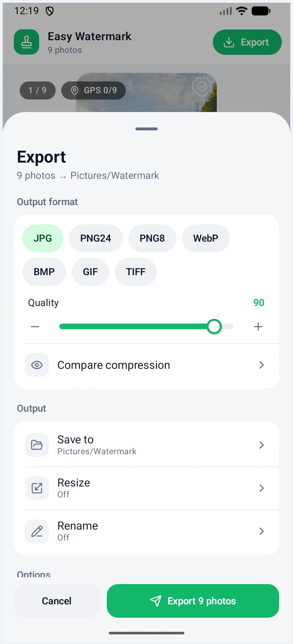Pick the TIFF format chip

click(136, 272)
